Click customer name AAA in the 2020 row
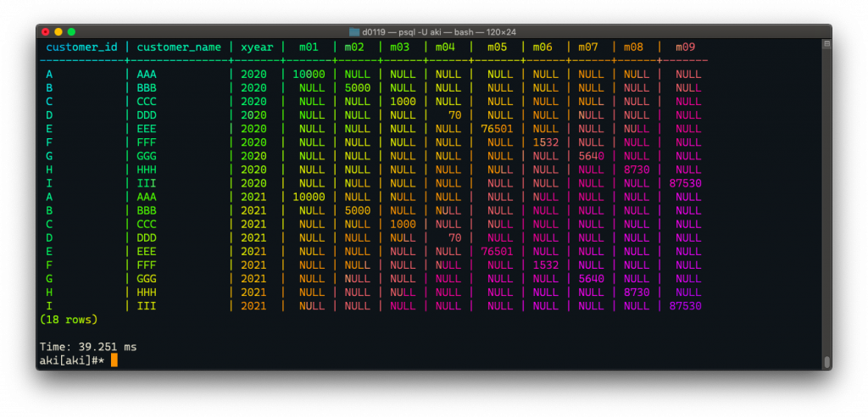This screenshot has width=868, height=418. click(x=147, y=74)
